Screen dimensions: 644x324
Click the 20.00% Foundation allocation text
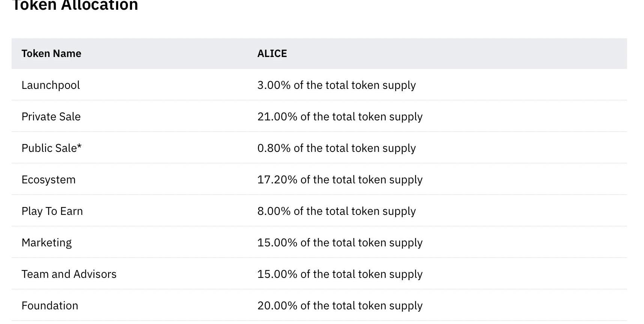pos(340,306)
